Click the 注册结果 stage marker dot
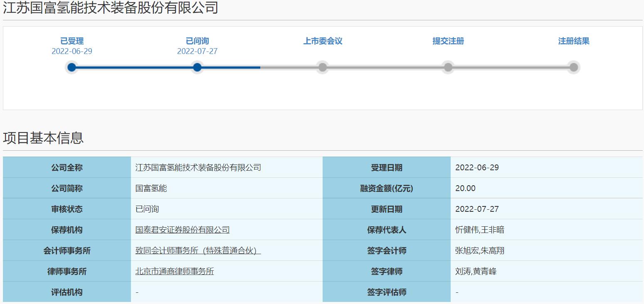The image size is (644, 304). tap(573, 67)
